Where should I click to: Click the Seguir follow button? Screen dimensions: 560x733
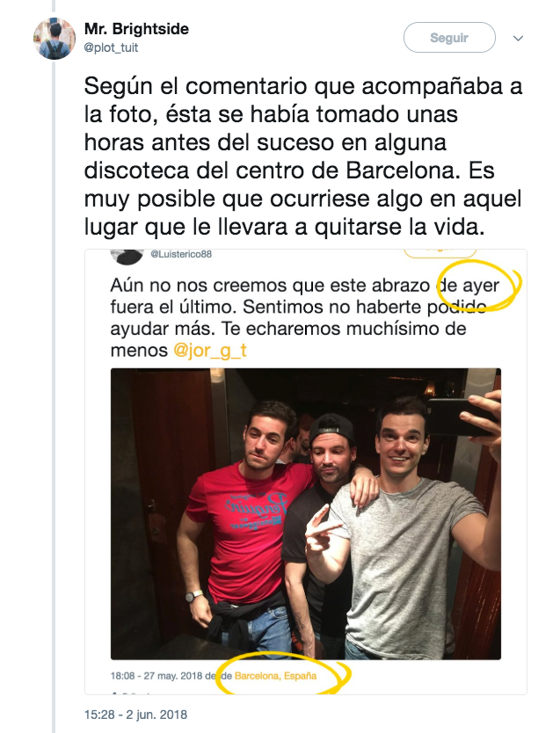click(x=449, y=38)
